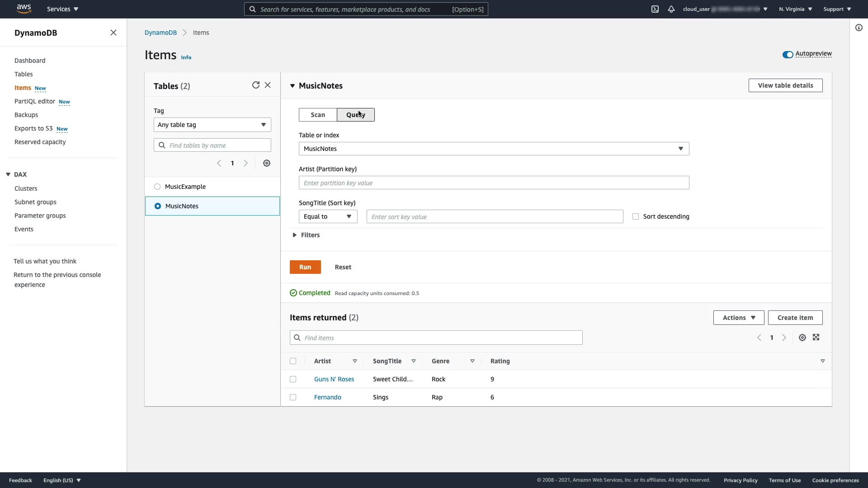Screen dimensions: 868x488
Task: Refresh the Tables list
Action: tap(255, 85)
